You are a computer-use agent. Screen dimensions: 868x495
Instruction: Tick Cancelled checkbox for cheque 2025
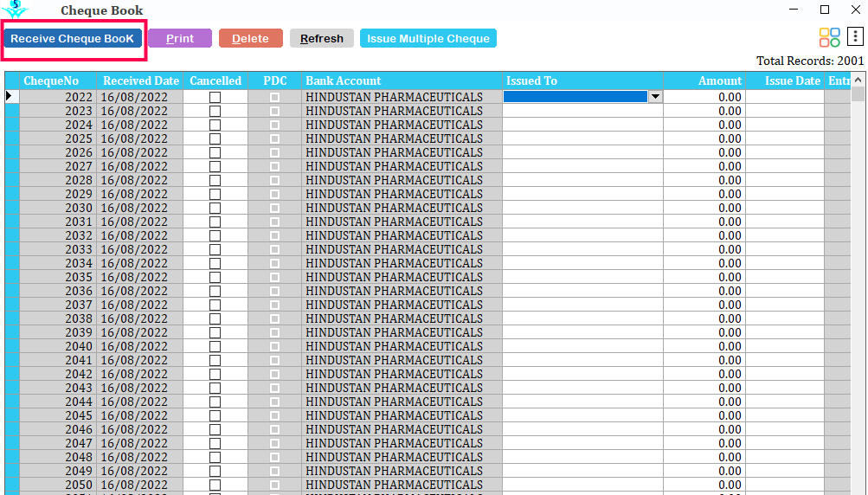pos(215,139)
